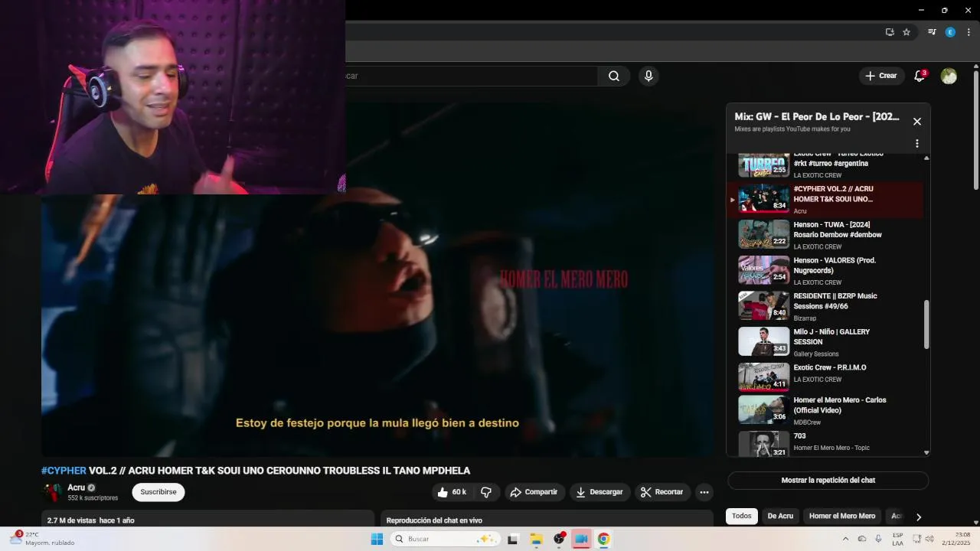The width and height of the screenshot is (980, 551).
Task: Select the De Acru filter chip
Action: pos(780,516)
